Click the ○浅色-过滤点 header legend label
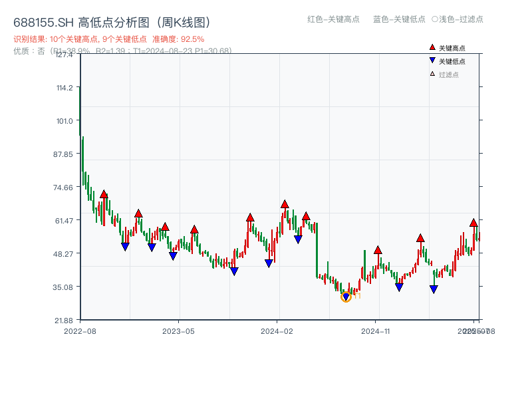The image size is (532, 399). 458,19
